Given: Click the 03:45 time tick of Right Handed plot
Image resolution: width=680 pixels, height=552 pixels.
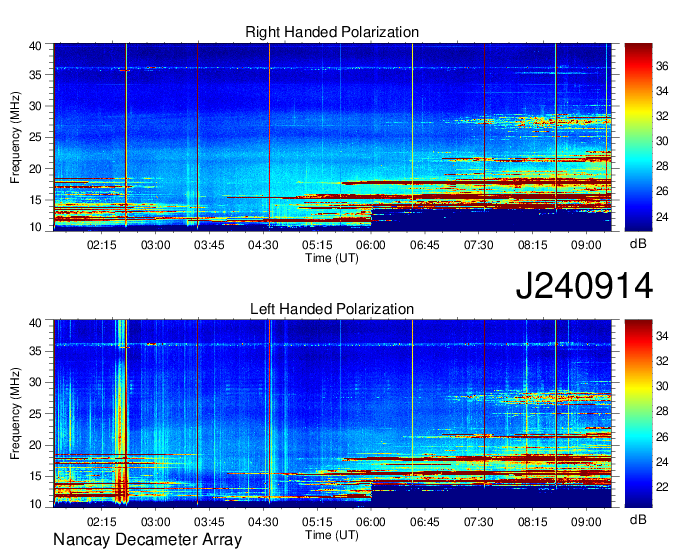Looking at the screenshot, I should pos(209,245).
